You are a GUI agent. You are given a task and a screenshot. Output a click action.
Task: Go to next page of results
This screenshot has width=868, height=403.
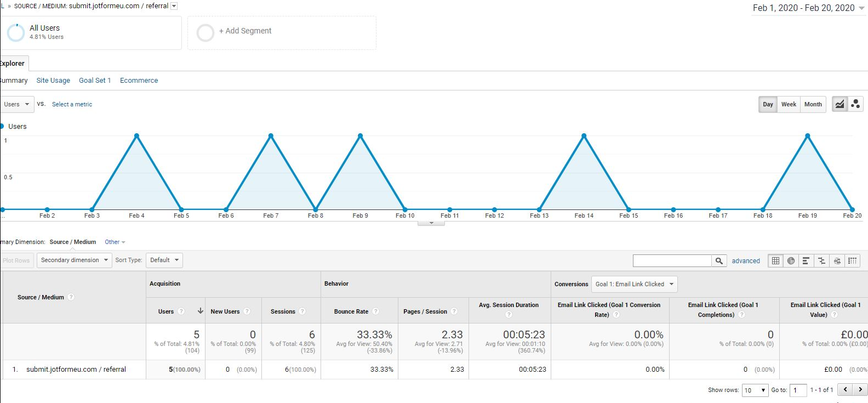860,389
